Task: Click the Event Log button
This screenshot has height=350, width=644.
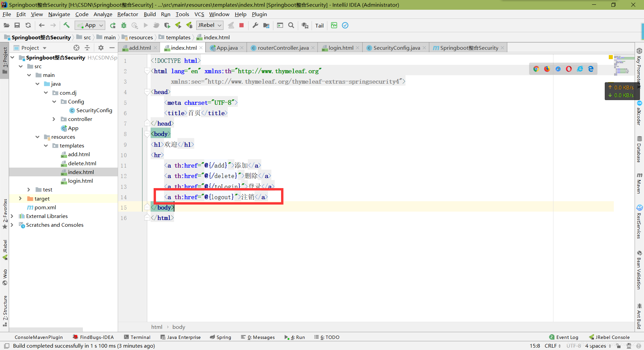Action: [x=564, y=337]
